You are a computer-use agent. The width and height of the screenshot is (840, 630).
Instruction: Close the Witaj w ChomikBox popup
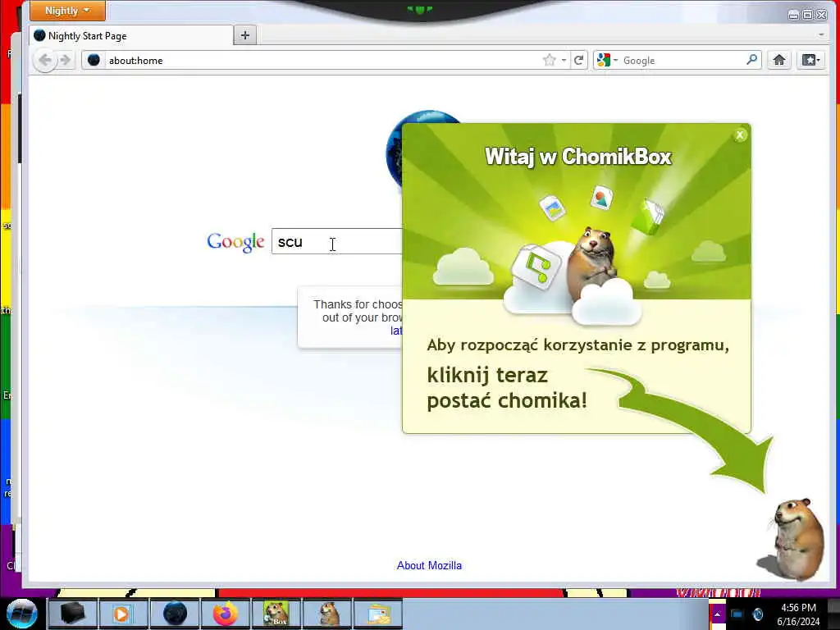[740, 135]
